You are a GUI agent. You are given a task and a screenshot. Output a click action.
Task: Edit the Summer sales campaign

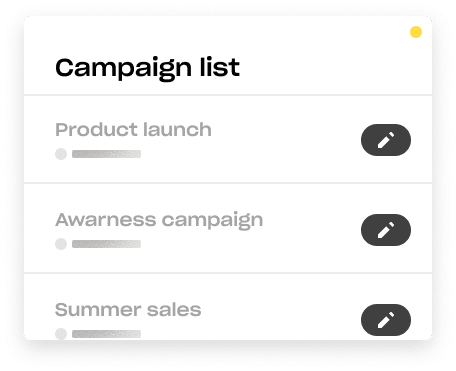(x=386, y=320)
